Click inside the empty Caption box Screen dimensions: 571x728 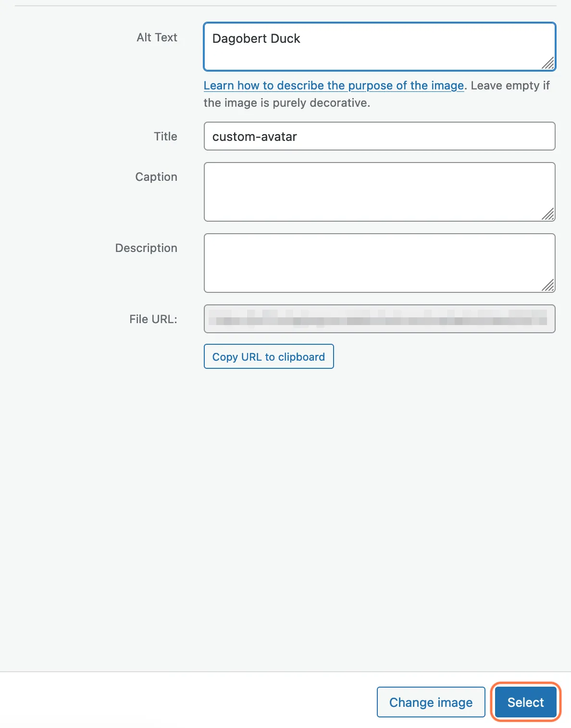[380, 192]
